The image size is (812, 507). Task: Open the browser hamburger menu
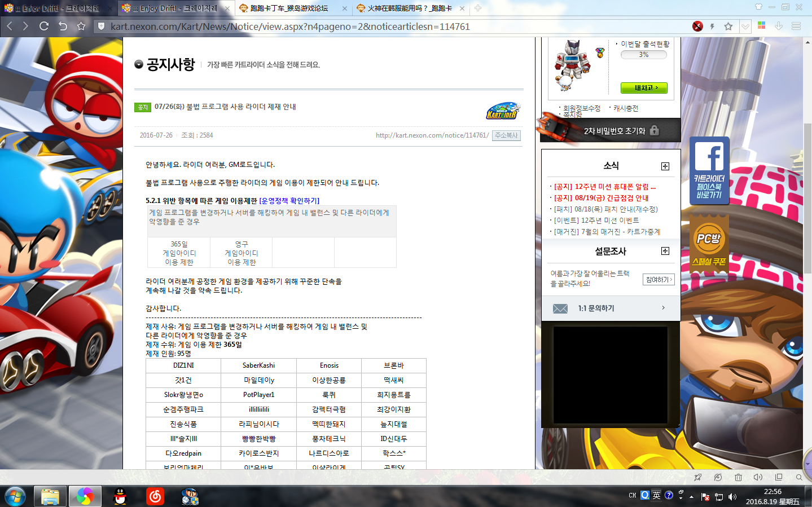796,26
